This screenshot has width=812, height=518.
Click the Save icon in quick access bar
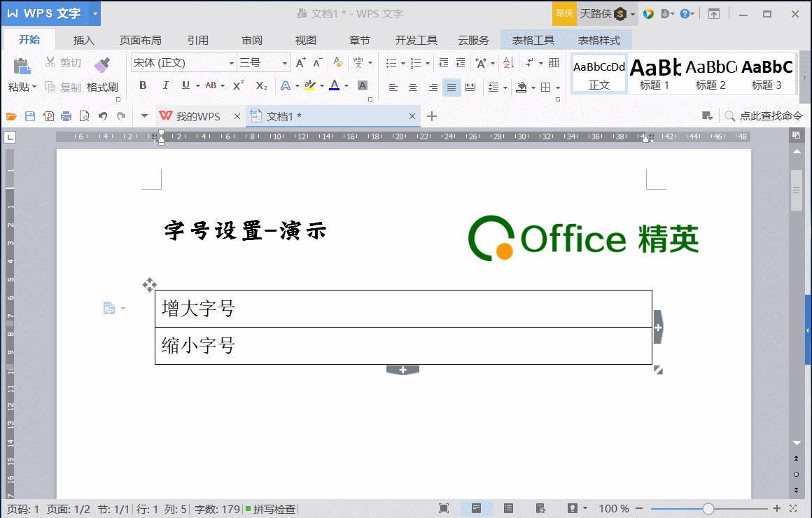click(29, 116)
